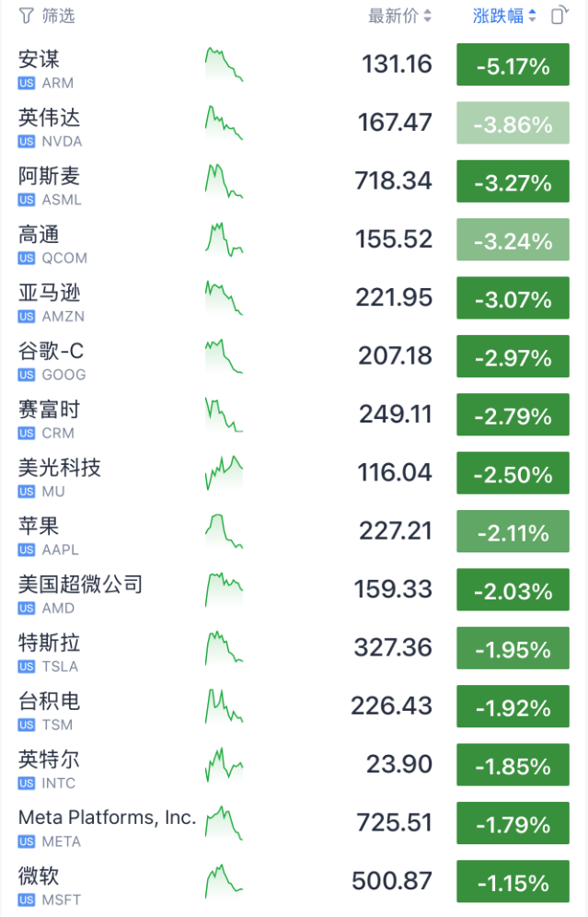The height and width of the screenshot is (917, 588).
Task: Sort by 涨跌幅 column arrows
Action: [x=532, y=16]
